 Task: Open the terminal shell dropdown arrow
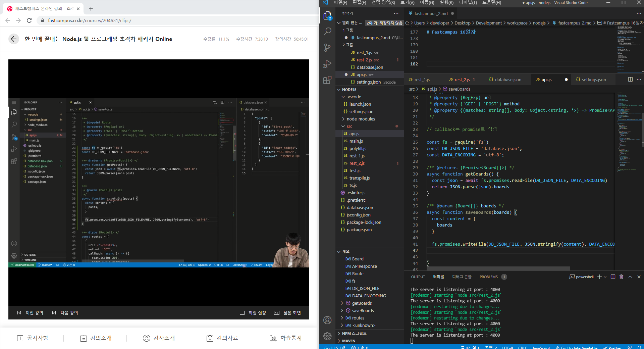605,277
